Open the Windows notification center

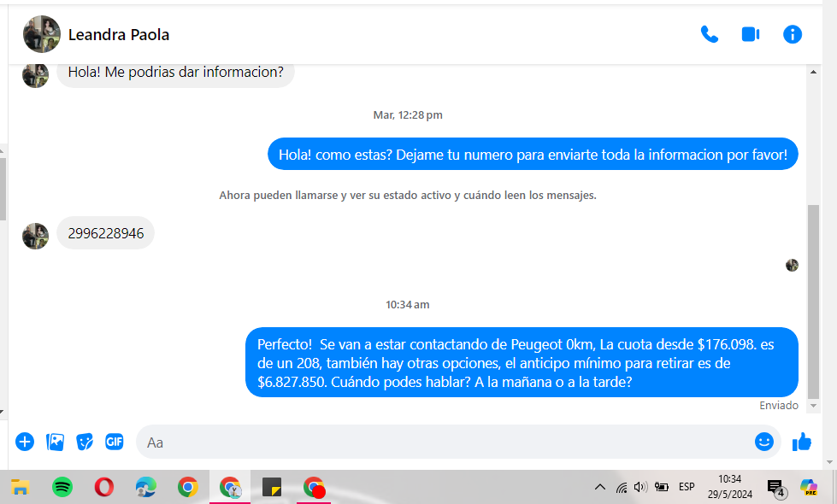pos(775,488)
